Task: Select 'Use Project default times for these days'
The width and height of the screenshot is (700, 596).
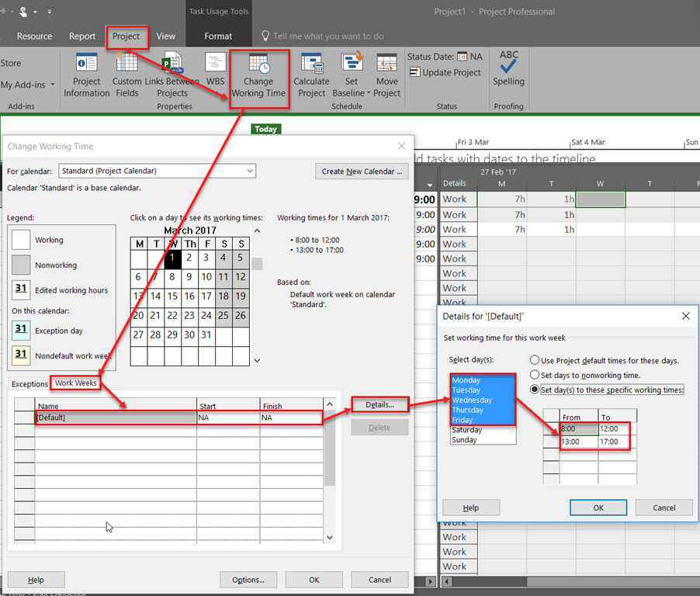Action: (535, 360)
